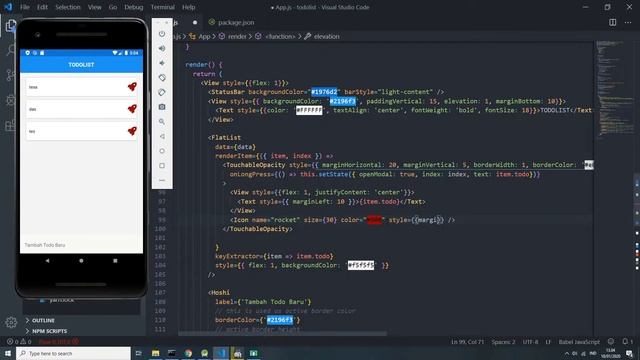
Task: Open the View menu
Action: (x=95, y=7)
